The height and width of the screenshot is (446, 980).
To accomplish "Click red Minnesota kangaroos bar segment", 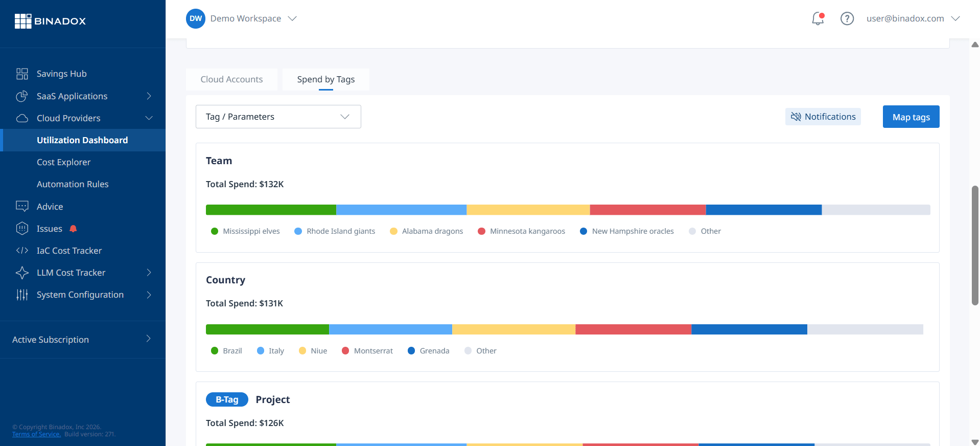I will tap(648, 210).
